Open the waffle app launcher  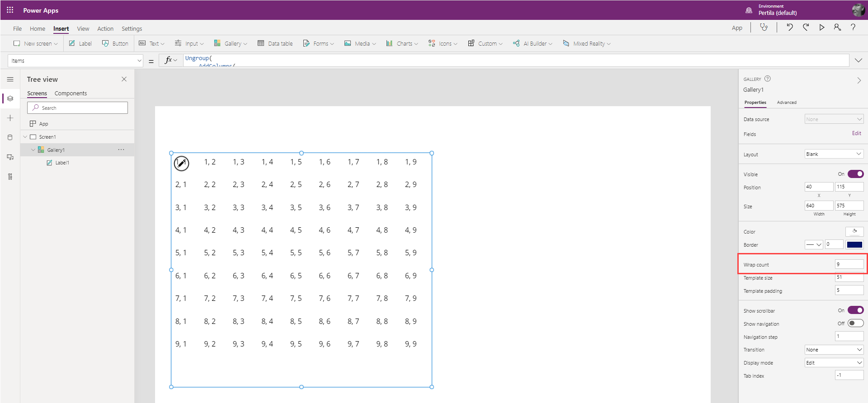pos(10,10)
